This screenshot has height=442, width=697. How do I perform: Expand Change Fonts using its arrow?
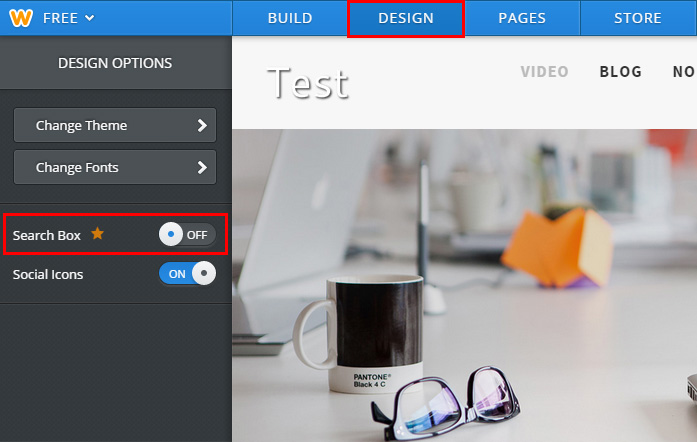202,168
